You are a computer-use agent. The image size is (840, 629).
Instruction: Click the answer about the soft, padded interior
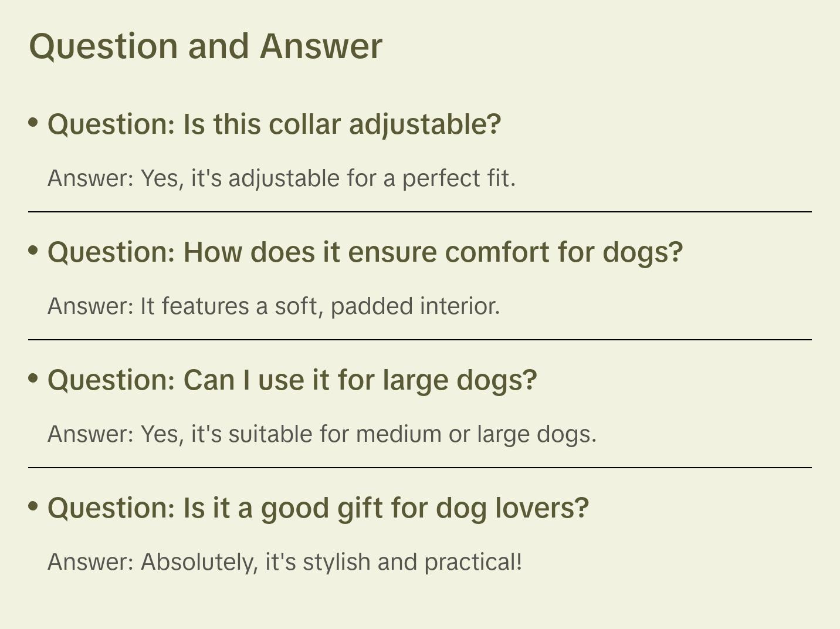pyautogui.click(x=273, y=306)
